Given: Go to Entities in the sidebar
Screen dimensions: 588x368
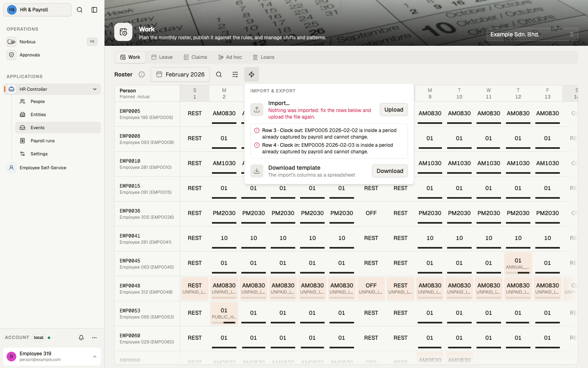Looking at the screenshot, I should tap(58, 114).
